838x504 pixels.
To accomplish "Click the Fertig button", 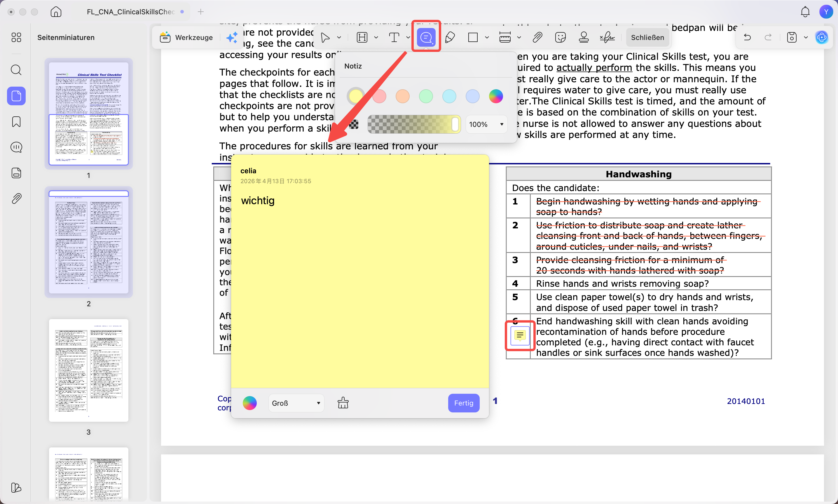I will 464,403.
